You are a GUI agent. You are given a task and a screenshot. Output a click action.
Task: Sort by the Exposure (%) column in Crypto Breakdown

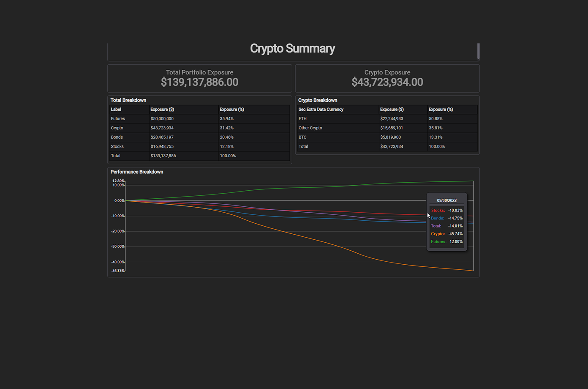[x=441, y=109]
